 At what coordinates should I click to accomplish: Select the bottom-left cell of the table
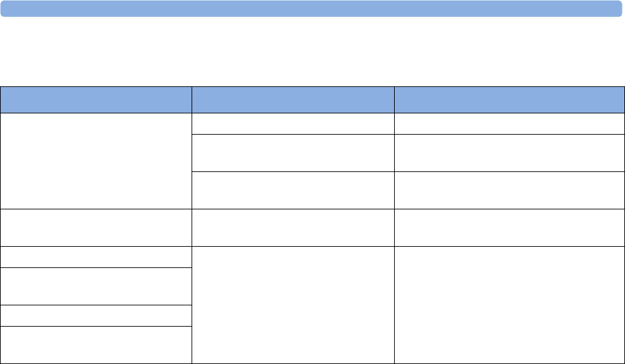coord(96,345)
